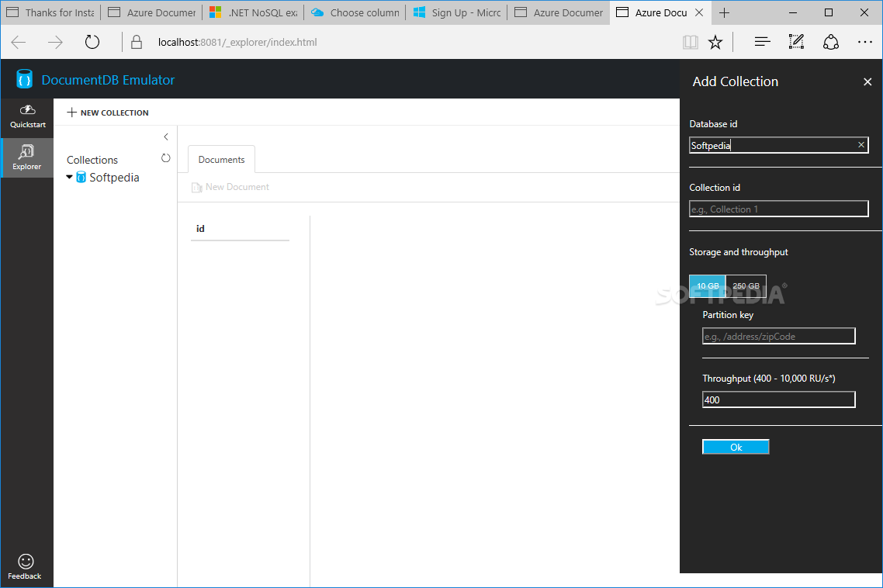Open the browser Share icon
883x588 pixels.
click(x=831, y=42)
